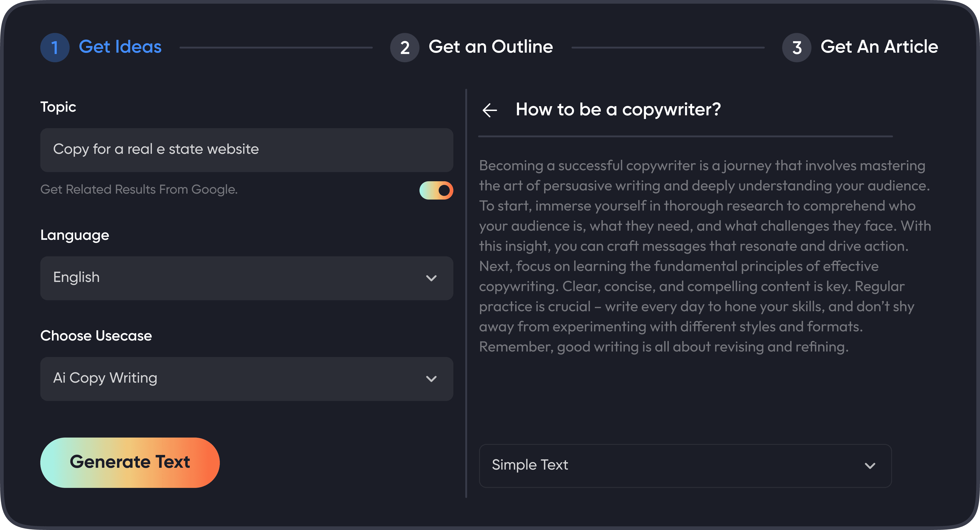
Task: Click Get Related Results From Google label
Action: 139,189
